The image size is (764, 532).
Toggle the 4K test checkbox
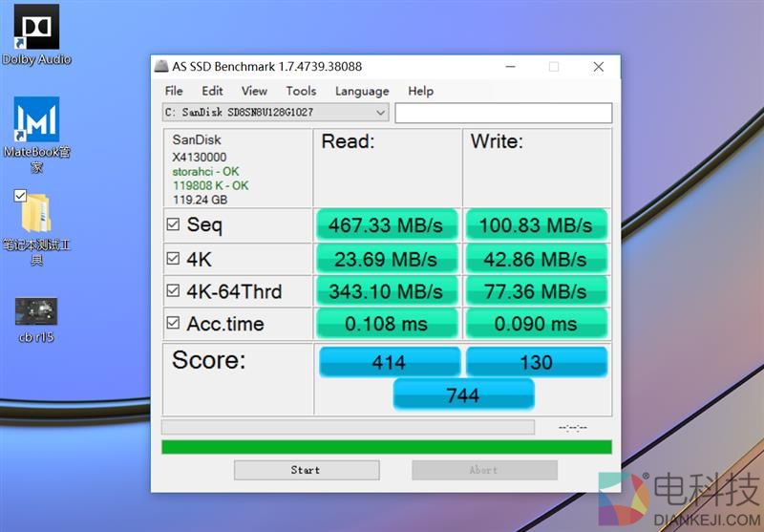[x=173, y=258]
